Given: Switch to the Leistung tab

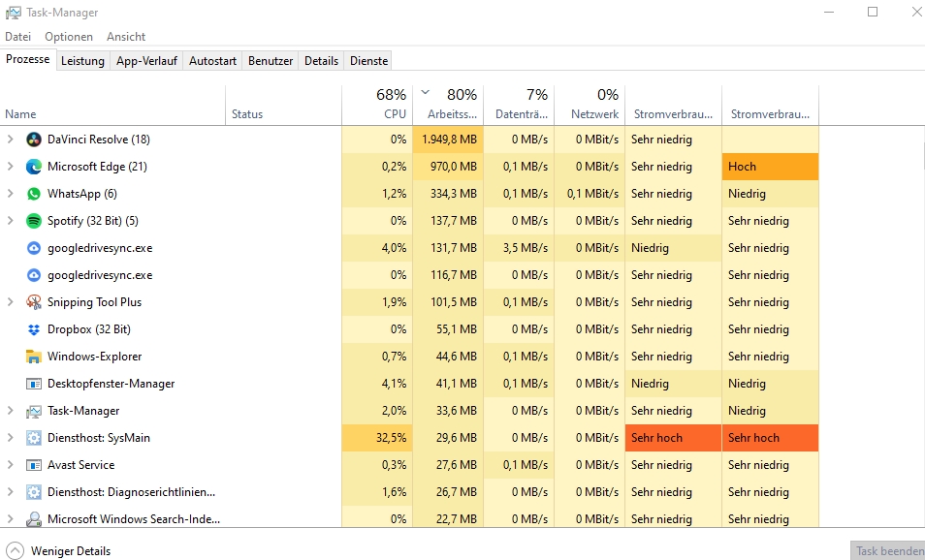Looking at the screenshot, I should pyautogui.click(x=82, y=61).
